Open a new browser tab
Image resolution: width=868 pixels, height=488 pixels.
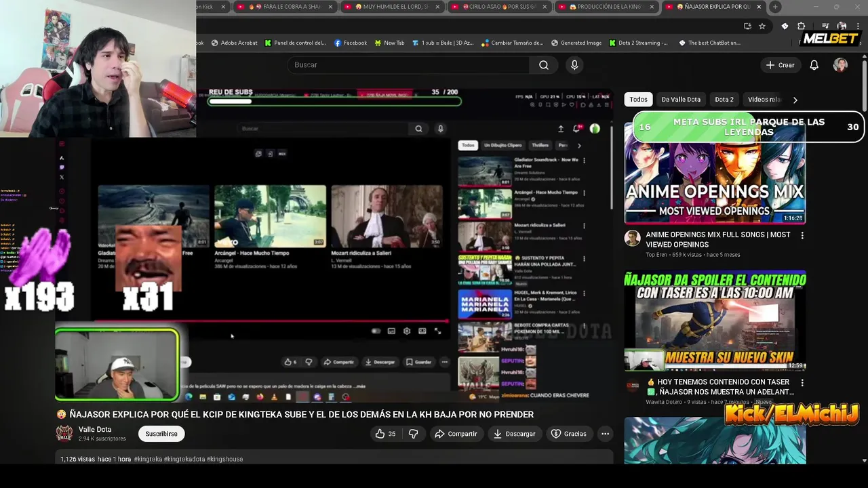(775, 7)
